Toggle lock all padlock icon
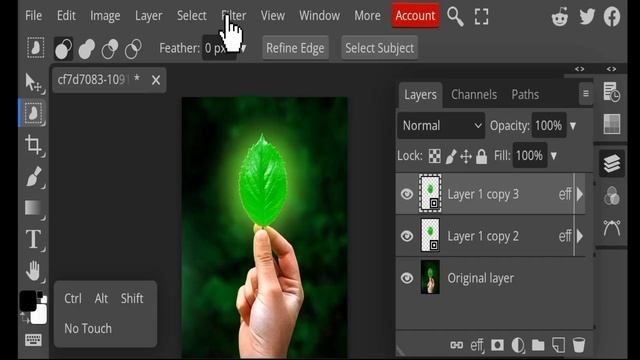 482,156
